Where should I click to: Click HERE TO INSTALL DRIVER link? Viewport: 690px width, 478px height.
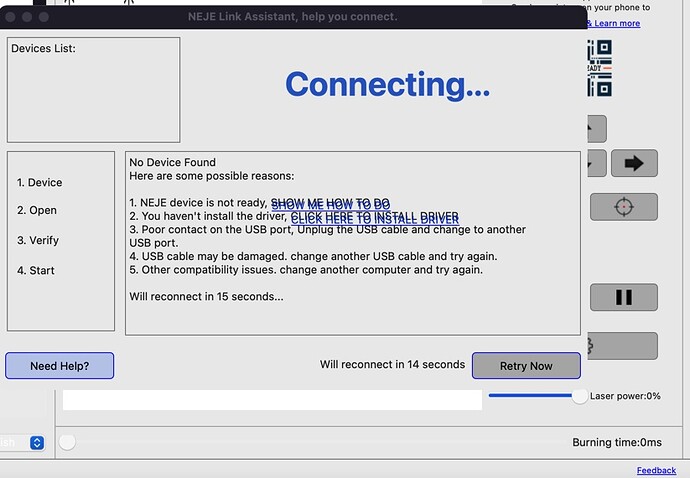click(x=374, y=217)
